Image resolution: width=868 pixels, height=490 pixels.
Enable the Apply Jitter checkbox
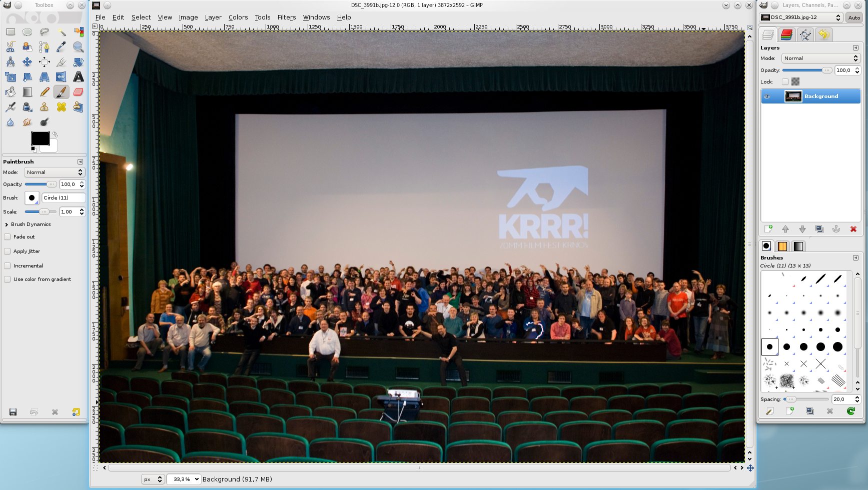click(8, 251)
